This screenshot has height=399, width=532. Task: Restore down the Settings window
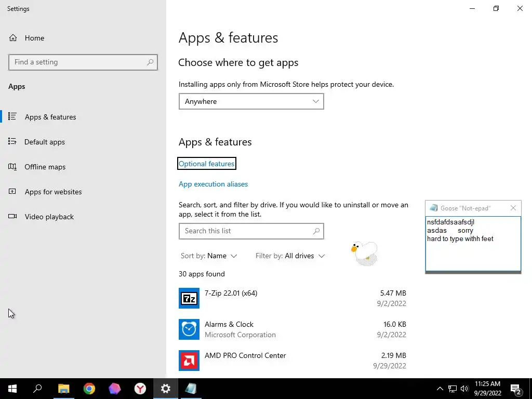496,8
